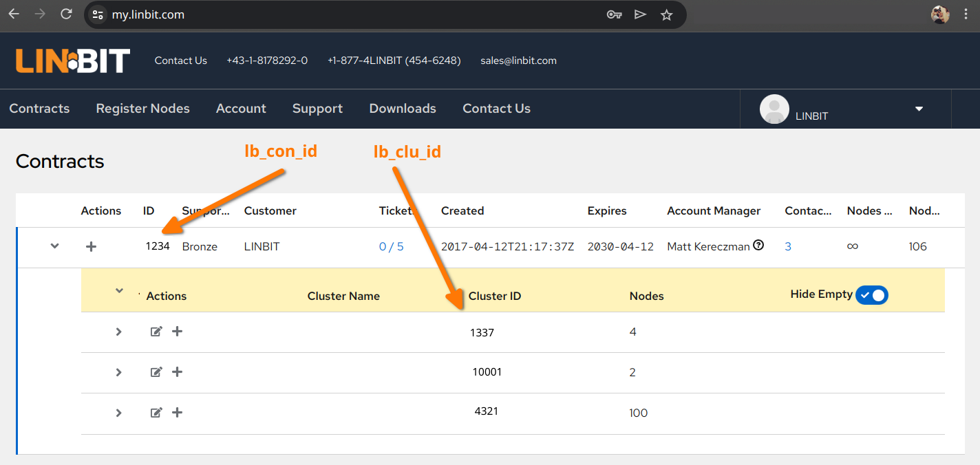Click the plus icon in contract 1234 row

click(91, 246)
